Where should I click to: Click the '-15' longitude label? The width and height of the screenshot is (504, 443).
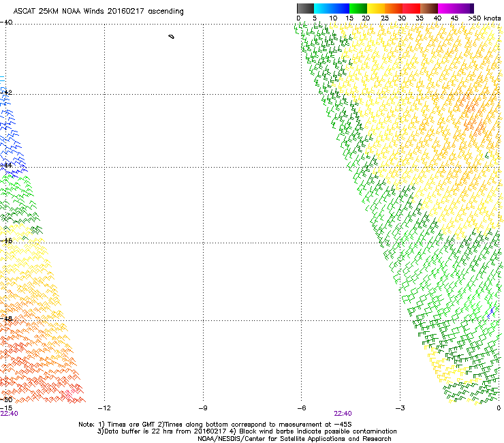(x=6, y=408)
